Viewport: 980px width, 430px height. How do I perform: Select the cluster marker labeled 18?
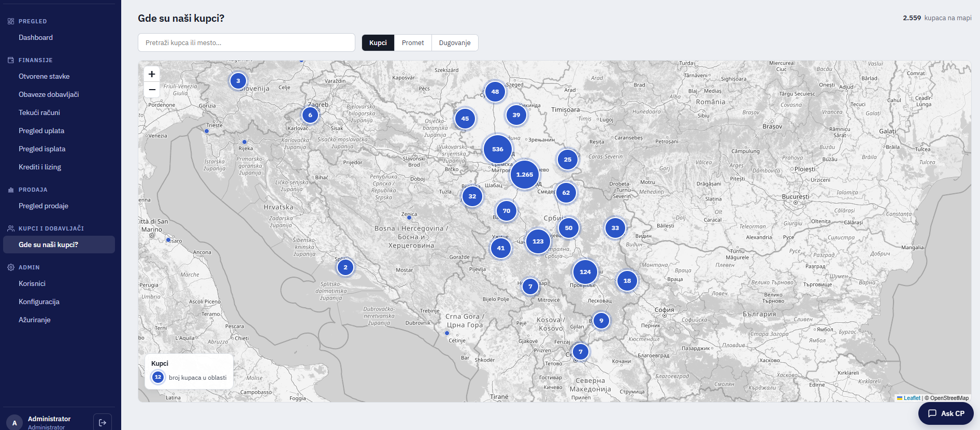pos(627,281)
